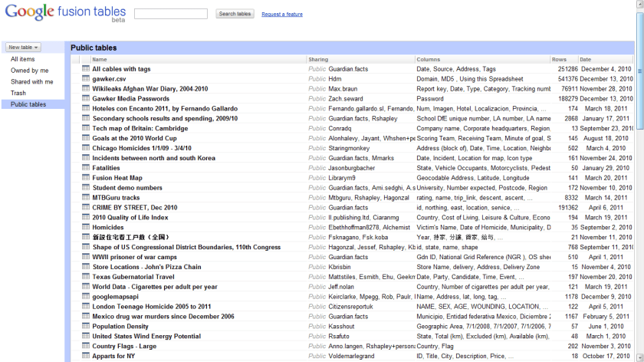Select All items in the sidebar
The height and width of the screenshot is (362, 644).
(22, 59)
